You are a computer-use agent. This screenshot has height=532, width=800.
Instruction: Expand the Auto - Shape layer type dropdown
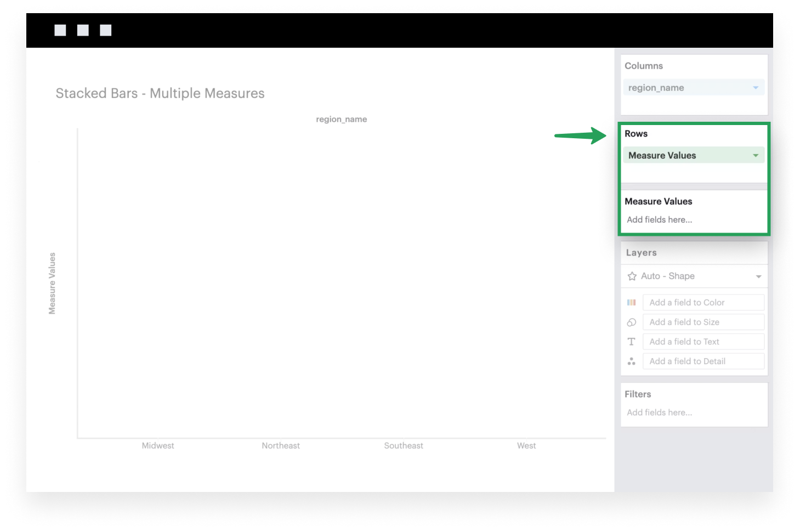(x=758, y=276)
